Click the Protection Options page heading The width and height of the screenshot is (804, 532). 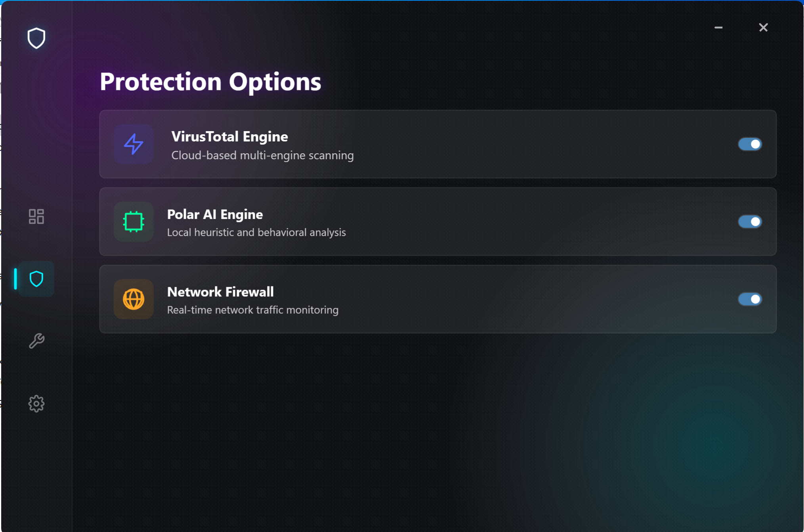click(x=210, y=82)
